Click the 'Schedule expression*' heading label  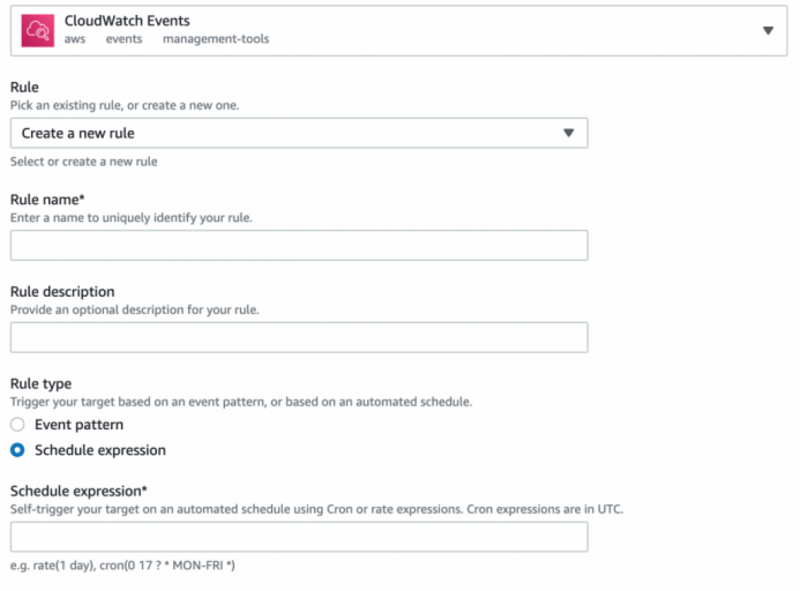[x=78, y=491]
